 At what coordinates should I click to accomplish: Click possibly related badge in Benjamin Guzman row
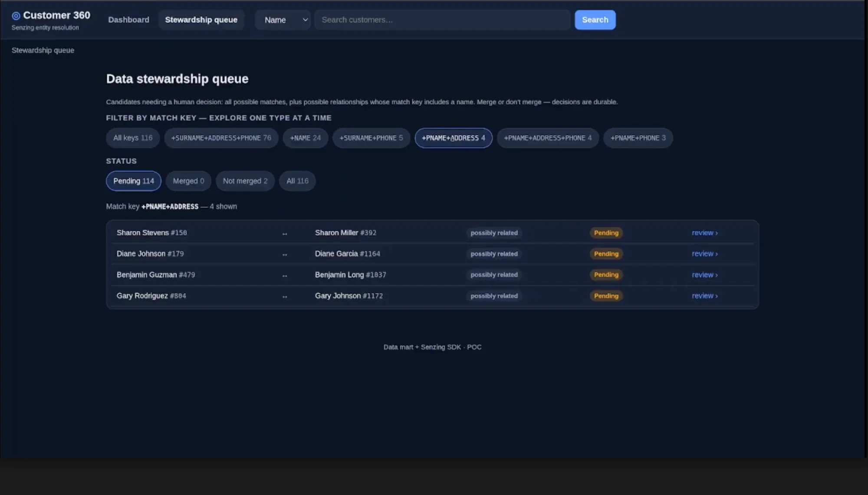(494, 275)
